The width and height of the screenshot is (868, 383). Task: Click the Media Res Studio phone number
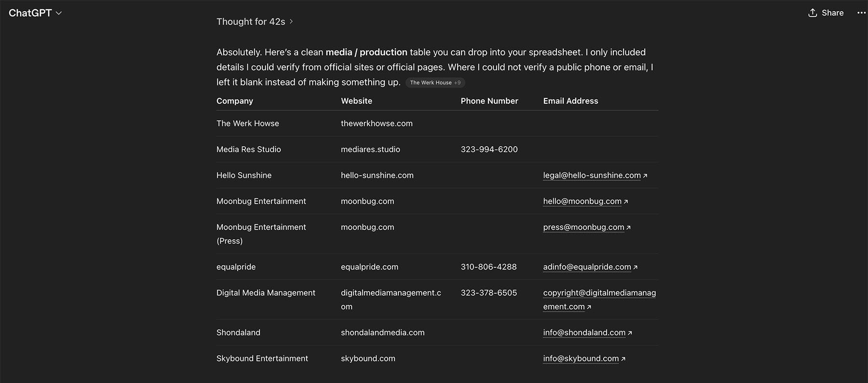[x=489, y=150]
